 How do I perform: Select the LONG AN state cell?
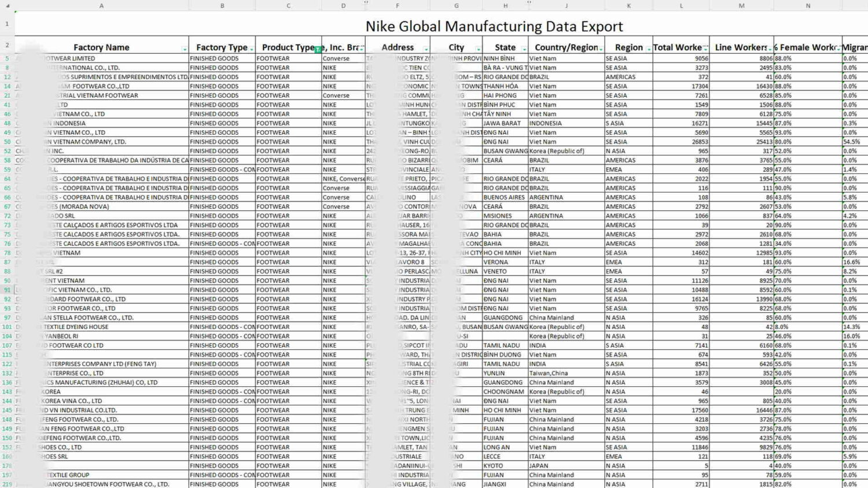pyautogui.click(x=505, y=447)
